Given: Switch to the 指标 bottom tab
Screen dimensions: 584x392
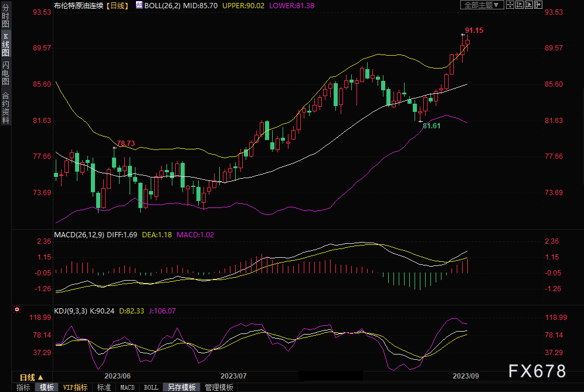Looking at the screenshot, I should click(x=23, y=387).
